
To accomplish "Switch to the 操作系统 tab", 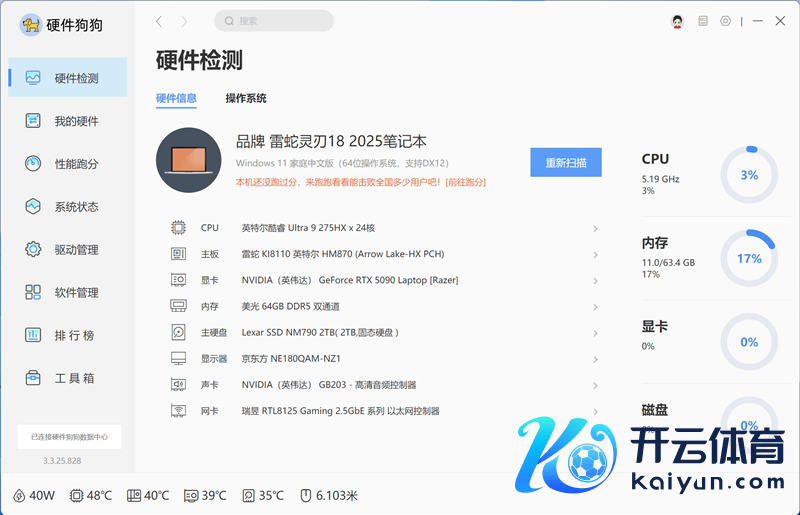I will (x=246, y=98).
